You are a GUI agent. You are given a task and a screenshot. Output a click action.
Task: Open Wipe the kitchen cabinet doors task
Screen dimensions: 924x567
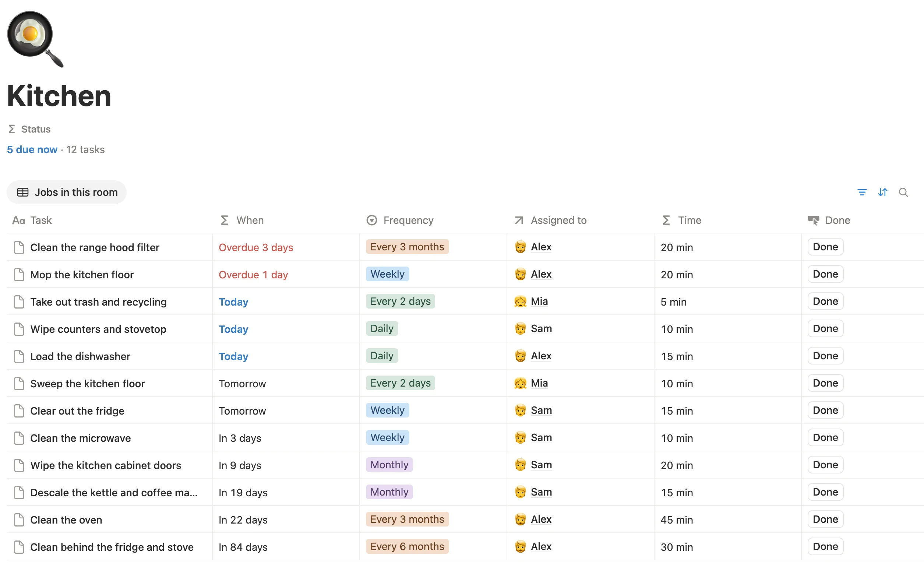pyautogui.click(x=106, y=465)
